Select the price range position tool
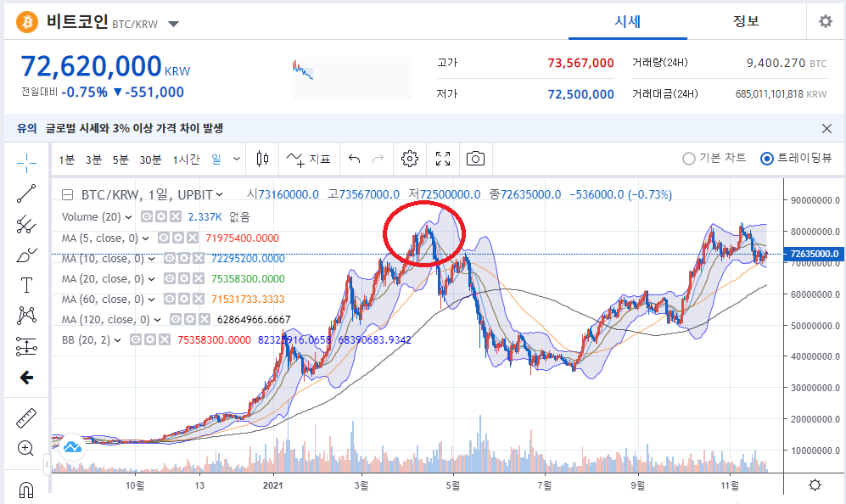846x504 pixels. 26,346
